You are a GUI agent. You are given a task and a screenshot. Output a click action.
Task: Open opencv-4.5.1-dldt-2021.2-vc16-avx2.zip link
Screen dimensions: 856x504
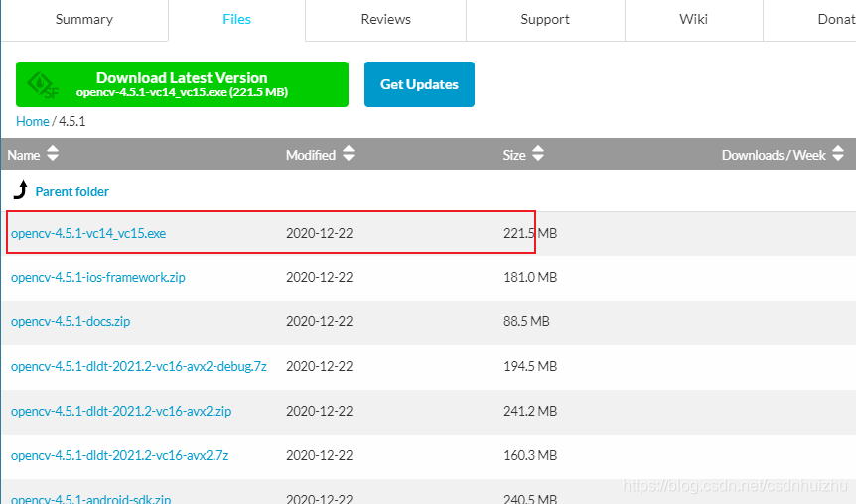(x=121, y=412)
